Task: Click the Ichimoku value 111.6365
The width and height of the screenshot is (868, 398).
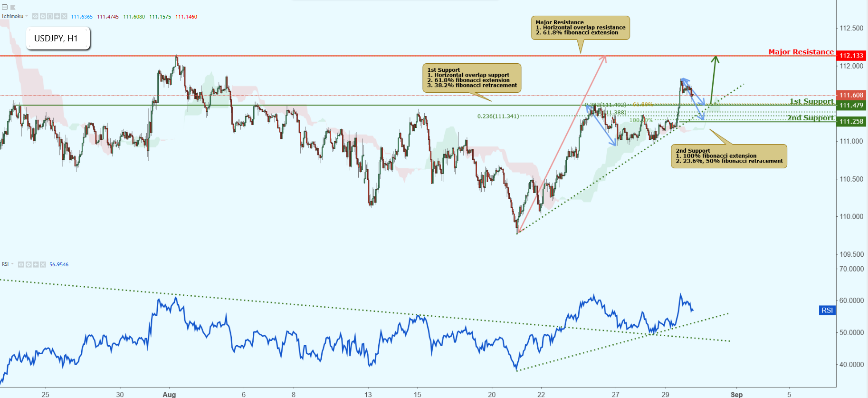Action: [x=82, y=17]
